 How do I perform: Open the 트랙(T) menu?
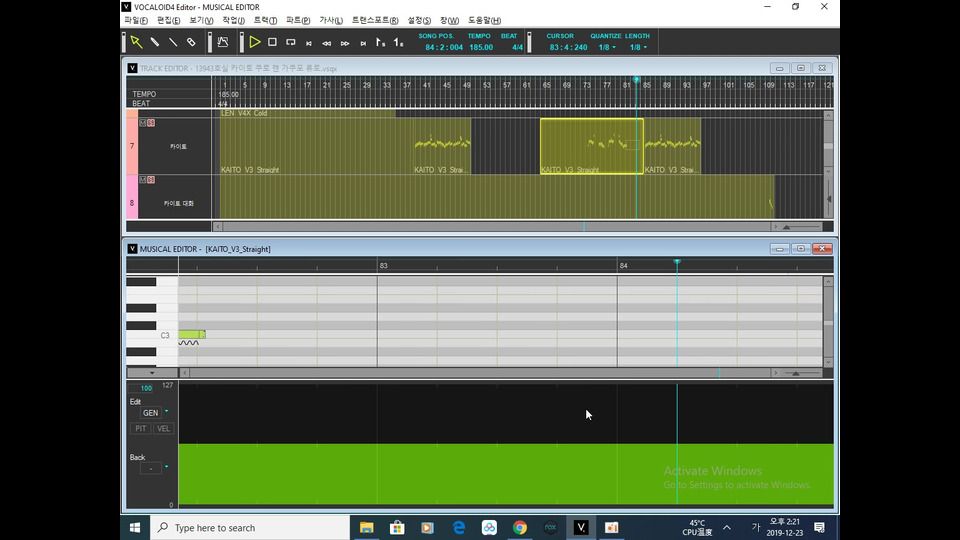point(265,20)
